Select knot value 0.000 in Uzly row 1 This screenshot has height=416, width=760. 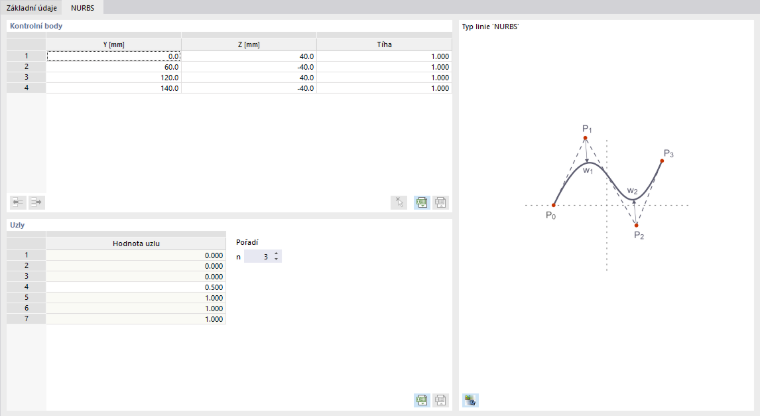click(136, 255)
